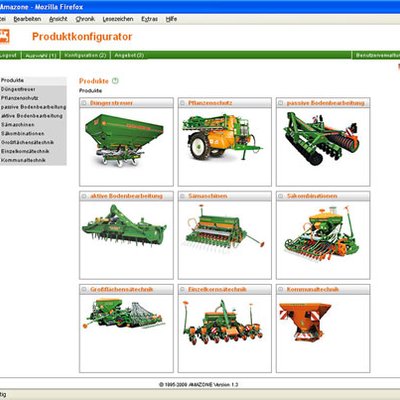This screenshot has height=400, width=400.
Task: Click the Großflächensätechnik panel title link
Action: (x=121, y=289)
